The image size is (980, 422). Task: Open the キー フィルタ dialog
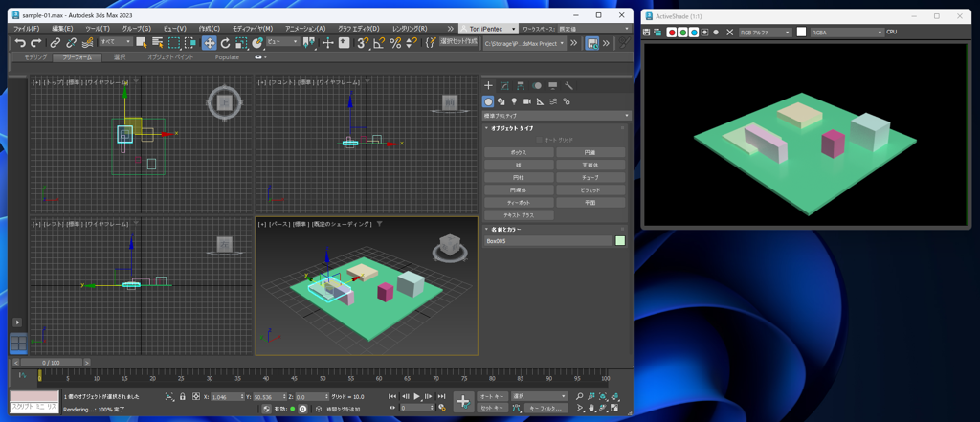546,408
